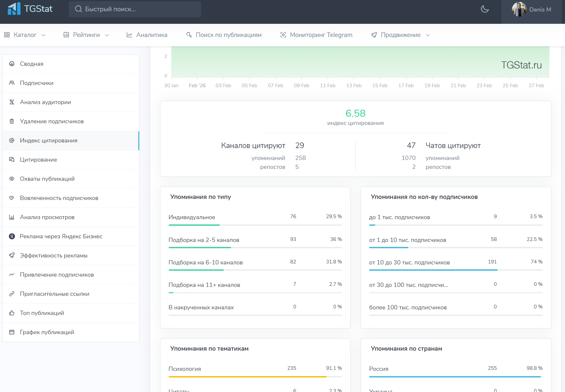The width and height of the screenshot is (565, 392).
Task: Go to Поиск по публикациям
Action: 224,35
